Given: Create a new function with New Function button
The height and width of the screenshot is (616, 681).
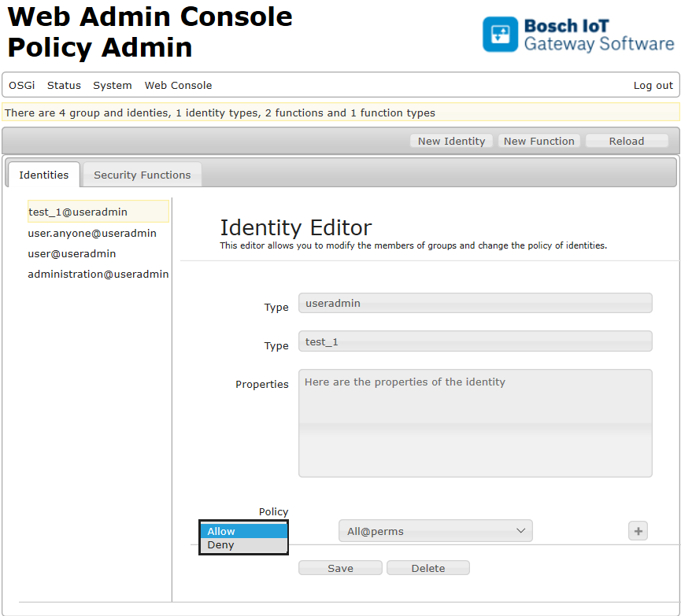Looking at the screenshot, I should click(x=539, y=141).
